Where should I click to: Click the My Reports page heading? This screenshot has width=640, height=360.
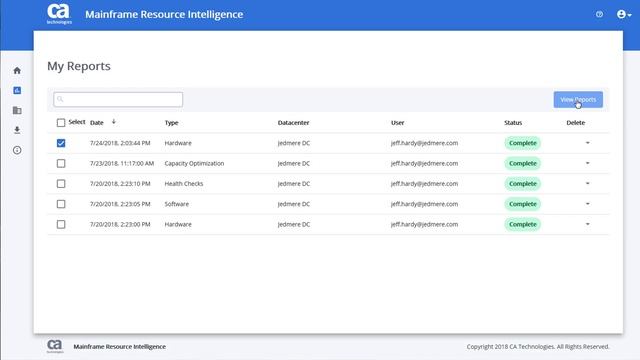[x=79, y=66]
